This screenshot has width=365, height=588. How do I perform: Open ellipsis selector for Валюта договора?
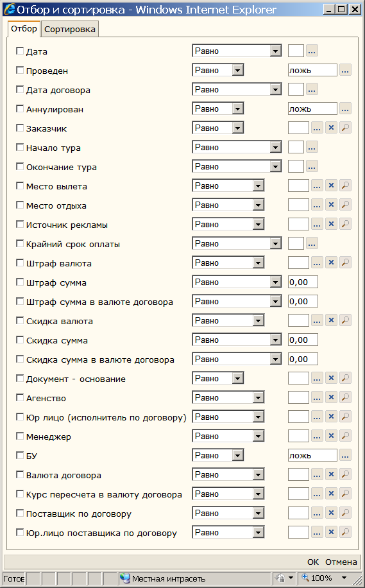pos(317,474)
